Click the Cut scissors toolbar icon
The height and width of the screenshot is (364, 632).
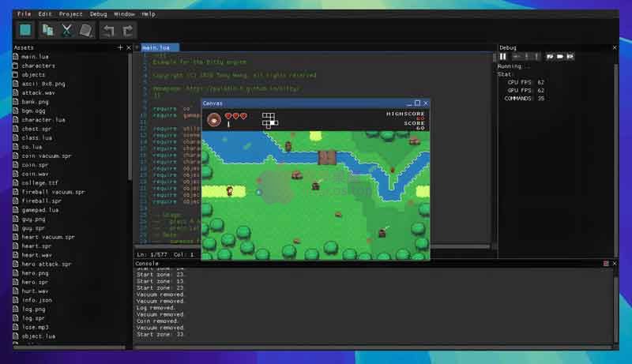point(66,30)
